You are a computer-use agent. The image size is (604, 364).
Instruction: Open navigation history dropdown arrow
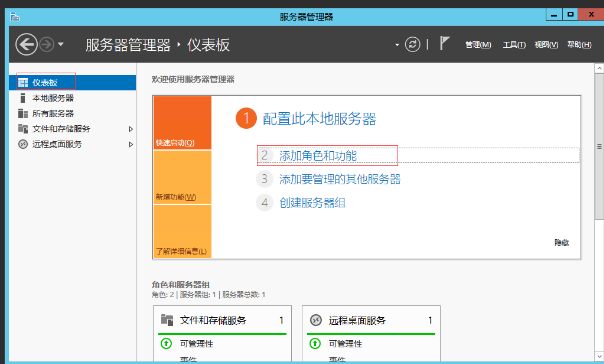tap(61, 44)
